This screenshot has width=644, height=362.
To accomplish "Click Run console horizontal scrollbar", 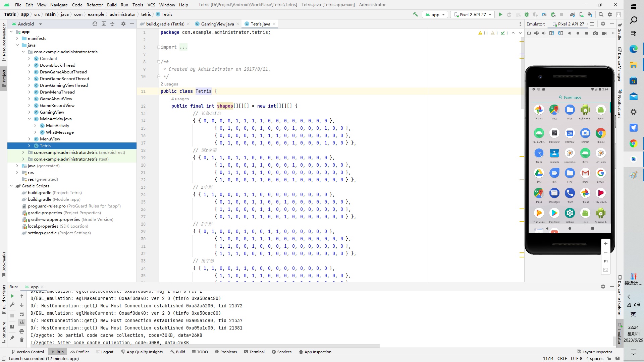I will point(205,346).
